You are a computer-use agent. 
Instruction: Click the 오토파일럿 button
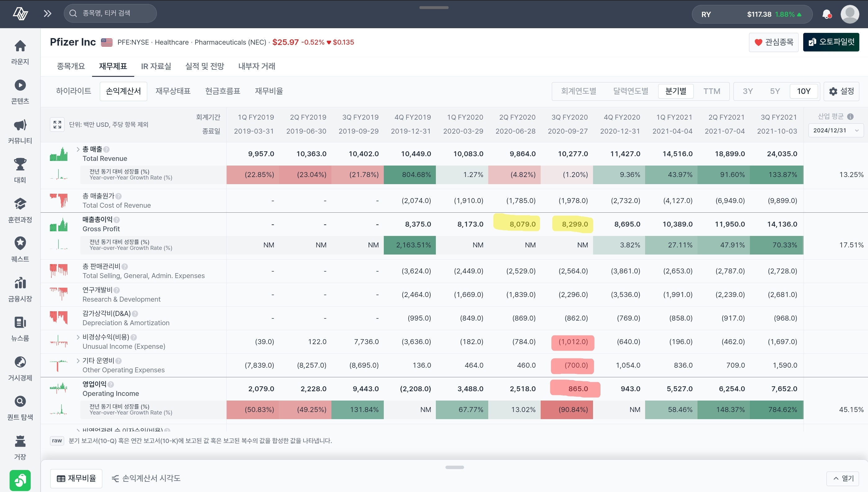click(x=831, y=42)
